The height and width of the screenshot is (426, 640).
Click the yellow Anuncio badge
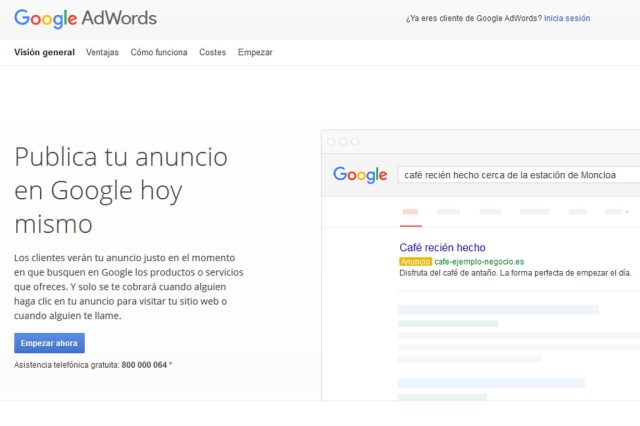click(x=416, y=262)
